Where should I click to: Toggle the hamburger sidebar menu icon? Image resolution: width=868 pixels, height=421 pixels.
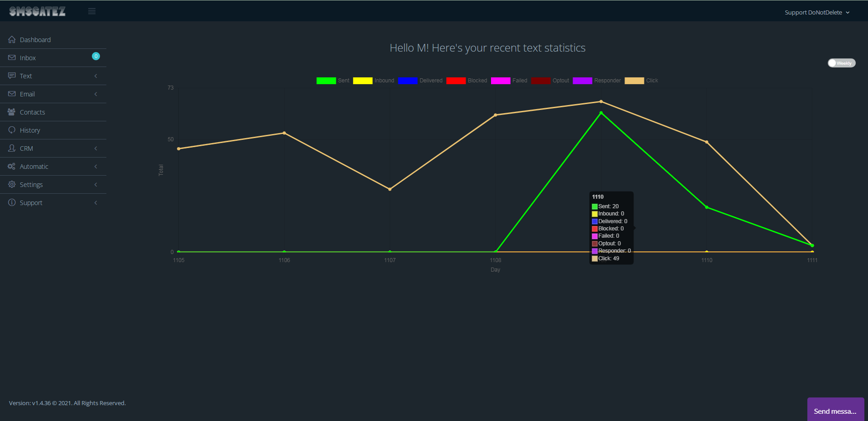(92, 11)
